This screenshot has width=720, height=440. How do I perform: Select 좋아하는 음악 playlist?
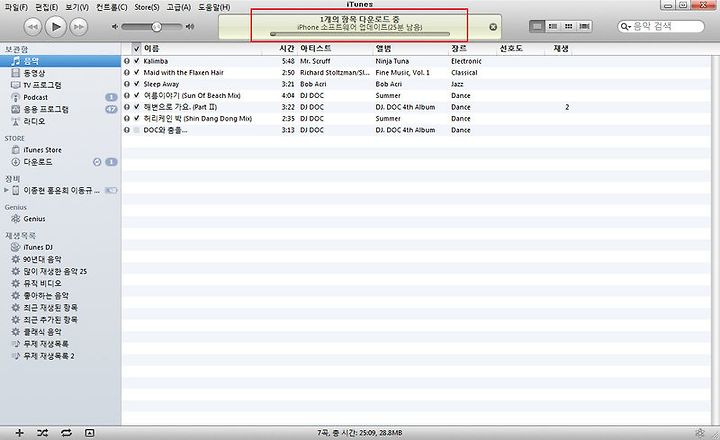point(60,295)
